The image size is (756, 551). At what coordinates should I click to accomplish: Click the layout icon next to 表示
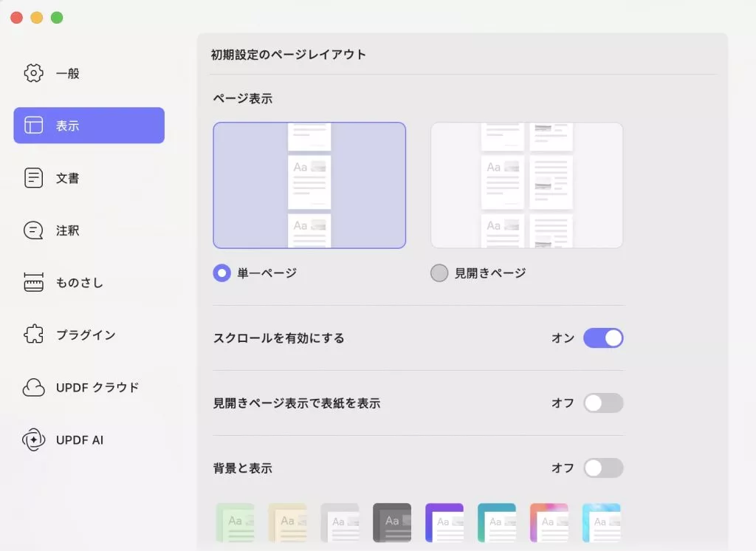[x=33, y=125]
